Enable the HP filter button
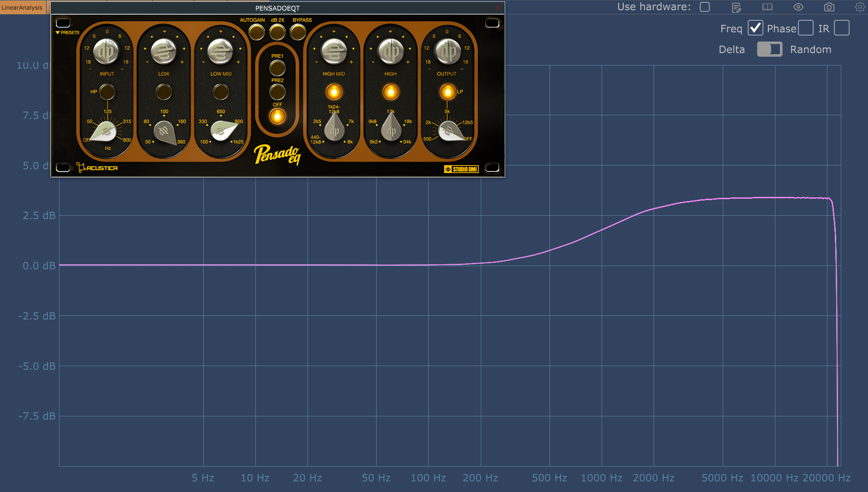This screenshot has width=868, height=492. pyautogui.click(x=107, y=92)
